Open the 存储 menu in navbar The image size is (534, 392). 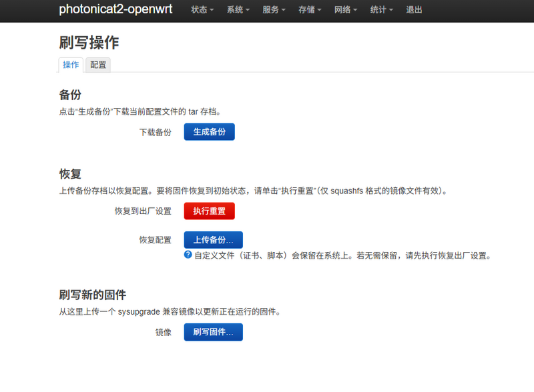[x=310, y=10]
